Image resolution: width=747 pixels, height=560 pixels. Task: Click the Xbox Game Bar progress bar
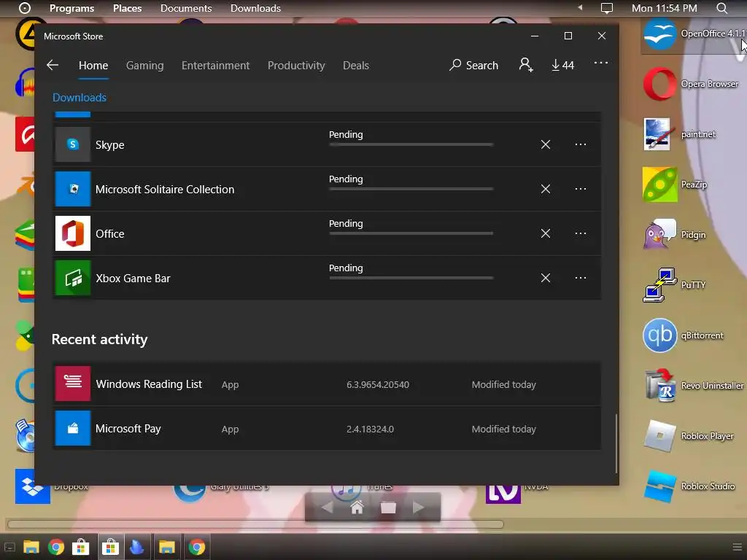(x=411, y=278)
